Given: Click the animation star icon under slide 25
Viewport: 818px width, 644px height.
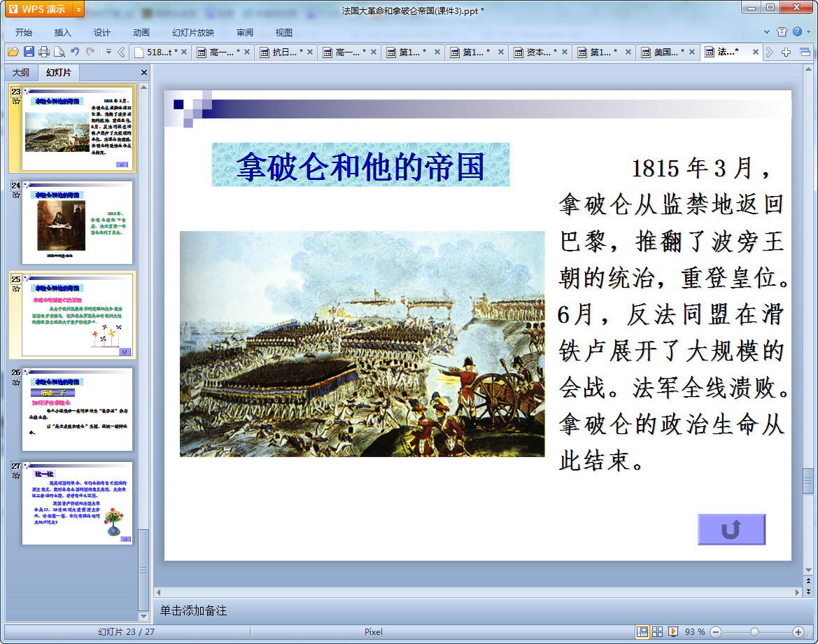Looking at the screenshot, I should 16,288.
